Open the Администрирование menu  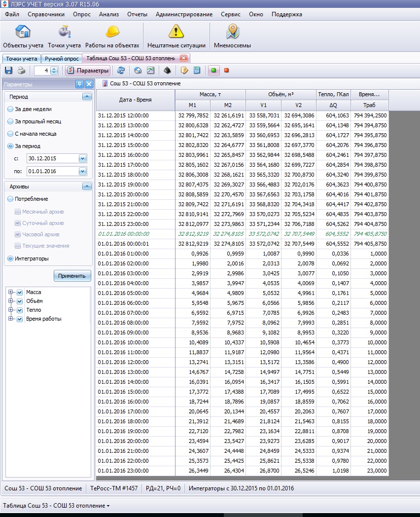[x=184, y=14]
